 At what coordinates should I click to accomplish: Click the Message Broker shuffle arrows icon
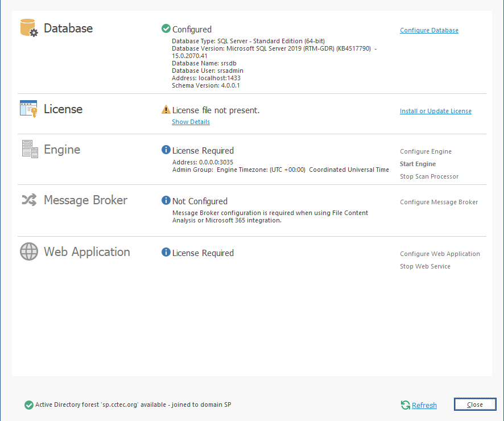coord(29,200)
